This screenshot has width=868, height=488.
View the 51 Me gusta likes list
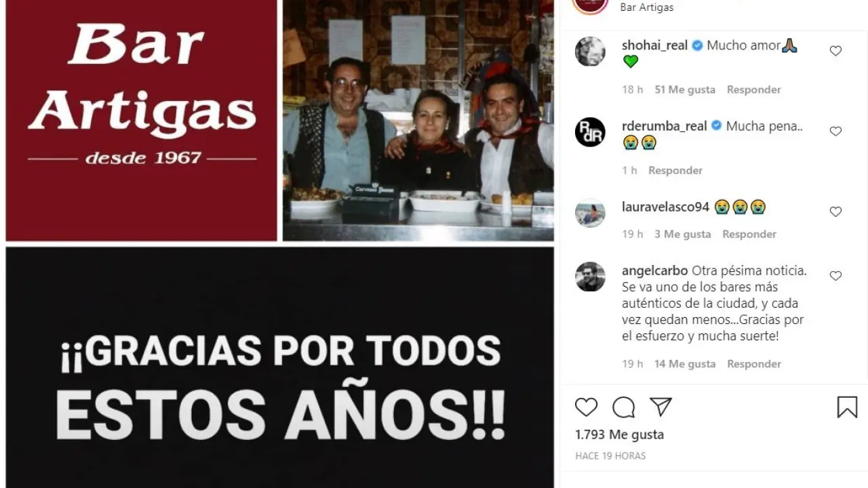coord(685,89)
